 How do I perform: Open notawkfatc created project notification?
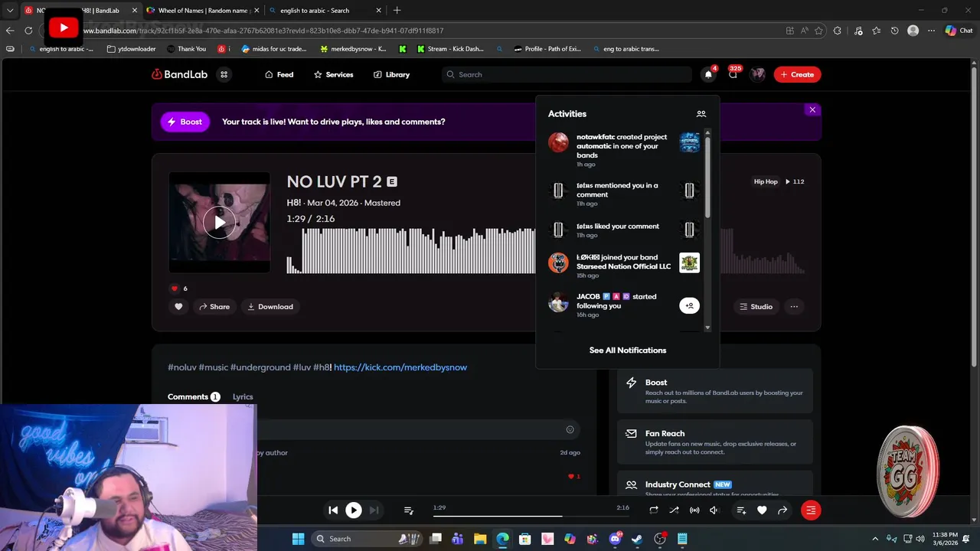point(624,150)
